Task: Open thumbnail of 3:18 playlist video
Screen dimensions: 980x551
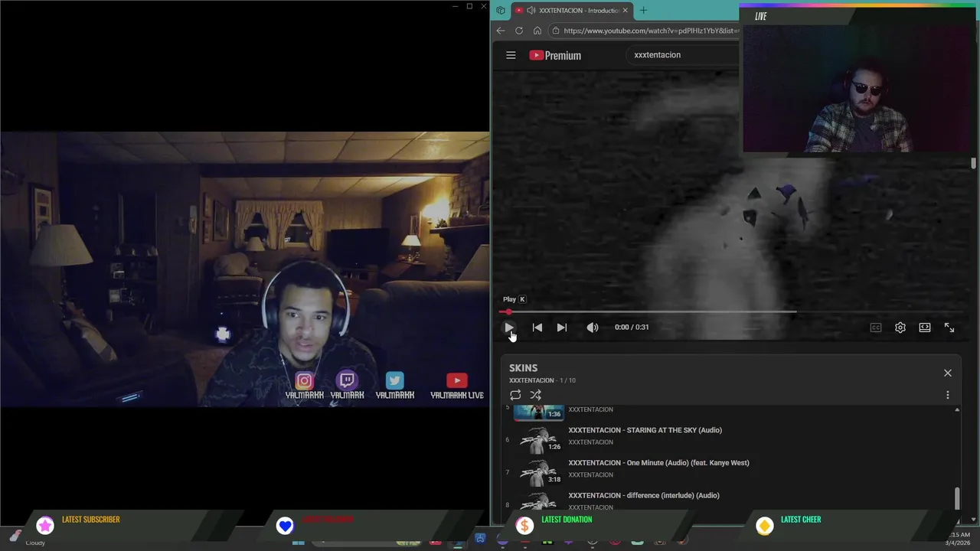Action: pos(538,471)
